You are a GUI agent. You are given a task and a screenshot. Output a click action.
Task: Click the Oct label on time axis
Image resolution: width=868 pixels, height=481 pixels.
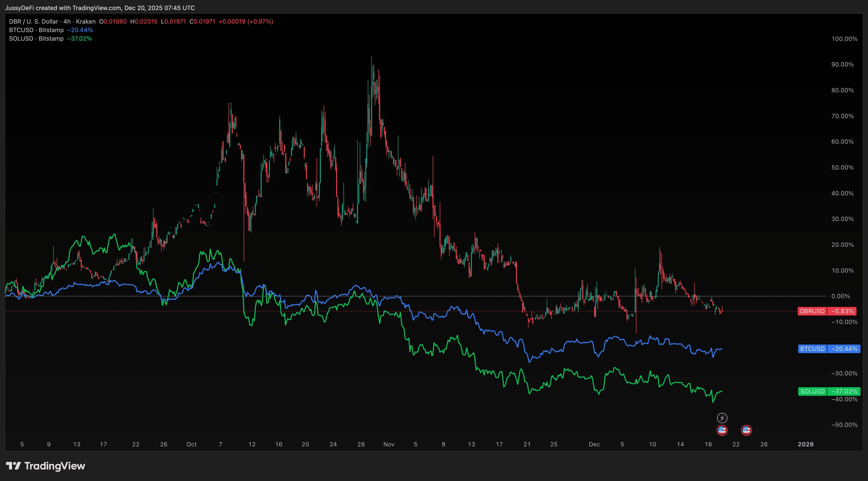191,444
